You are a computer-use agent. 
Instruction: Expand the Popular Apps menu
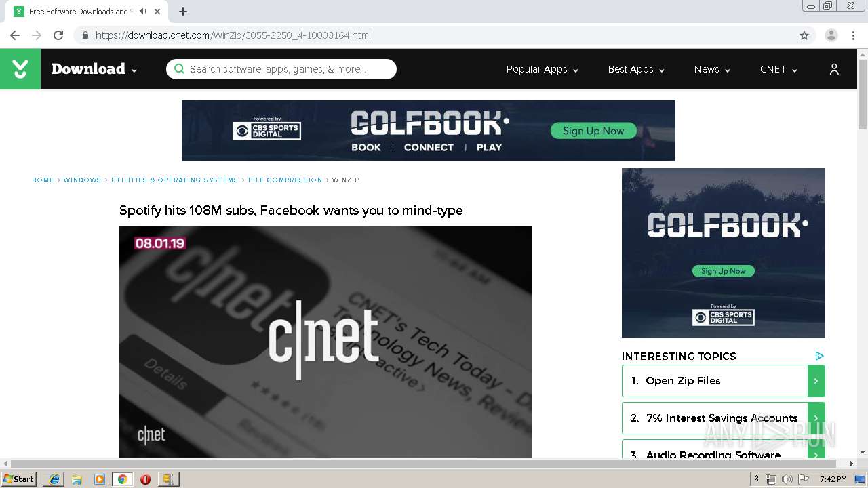point(542,69)
